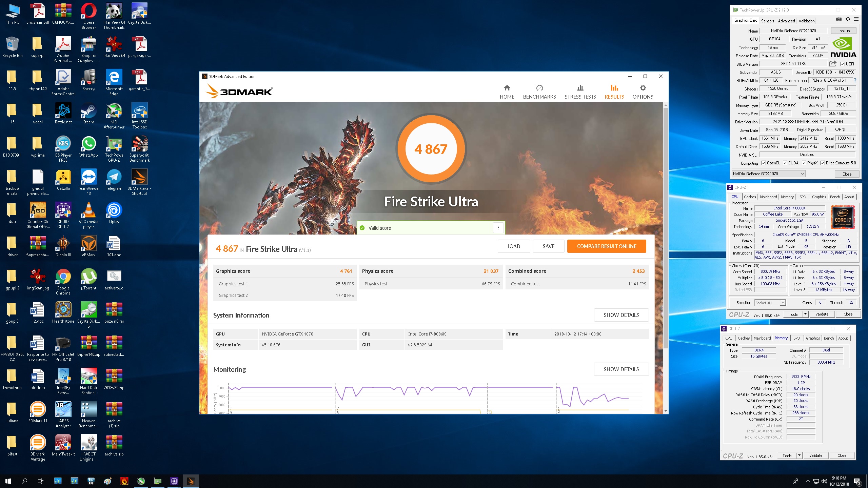Go to STRESS TESTS in 3DMark
Image resolution: width=868 pixels, height=488 pixels.
pyautogui.click(x=580, y=92)
